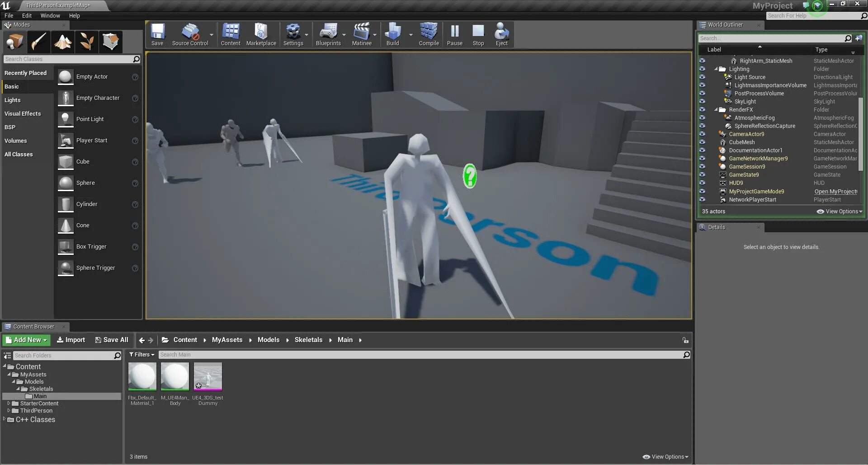The image size is (868, 465).
Task: Click the Import button
Action: pyautogui.click(x=71, y=340)
